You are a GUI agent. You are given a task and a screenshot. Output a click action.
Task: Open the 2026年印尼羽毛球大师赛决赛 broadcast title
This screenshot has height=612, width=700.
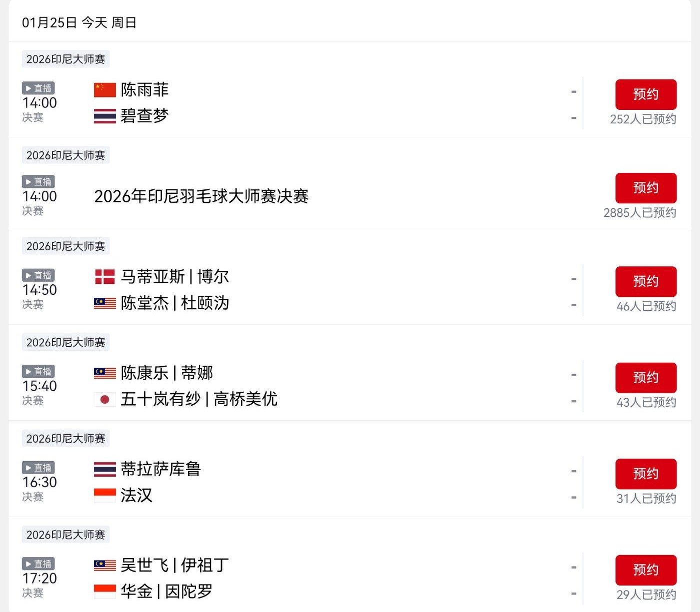coord(201,196)
